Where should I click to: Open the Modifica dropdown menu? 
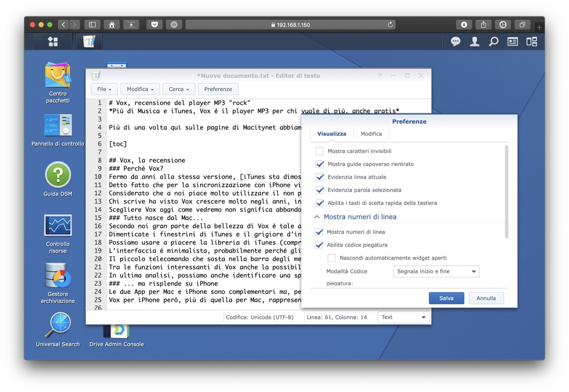tap(140, 89)
